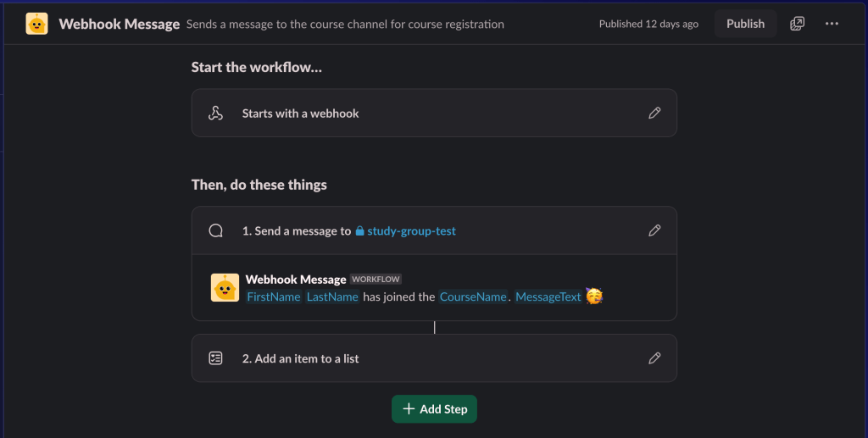Open workflow in new window icon
This screenshot has width=868, height=438.
797,24
